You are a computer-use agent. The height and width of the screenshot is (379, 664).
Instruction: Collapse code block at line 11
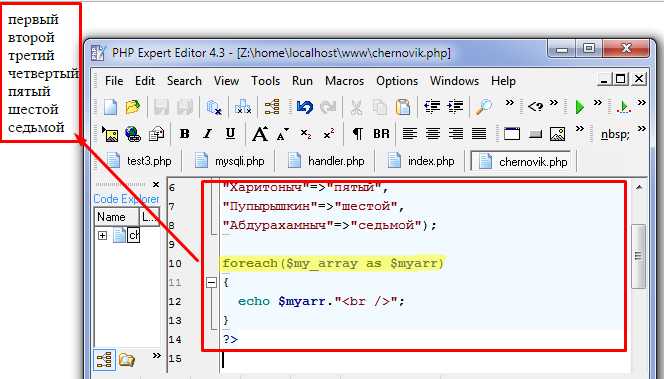point(211,282)
